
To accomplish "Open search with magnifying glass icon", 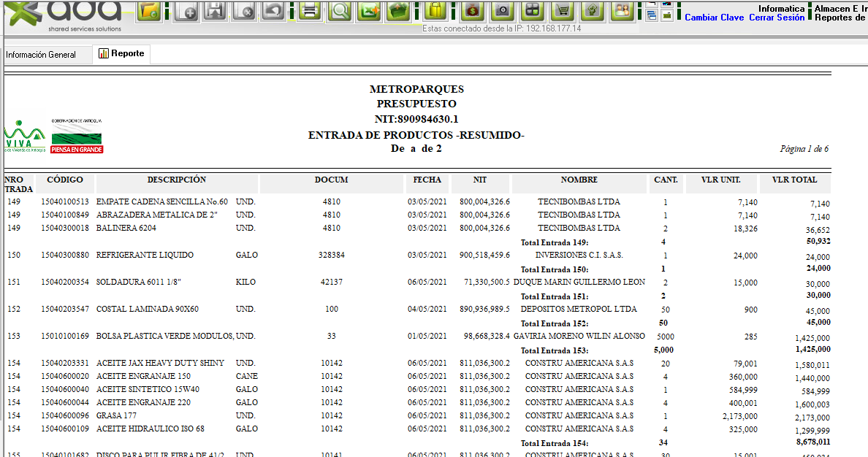I will tap(340, 10).
